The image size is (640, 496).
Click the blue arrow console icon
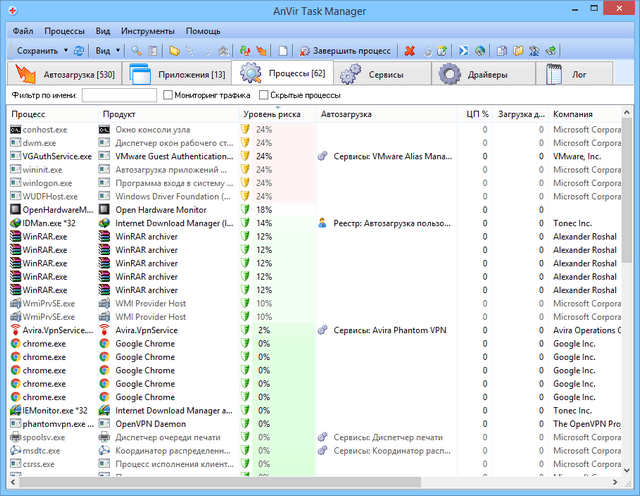463,50
